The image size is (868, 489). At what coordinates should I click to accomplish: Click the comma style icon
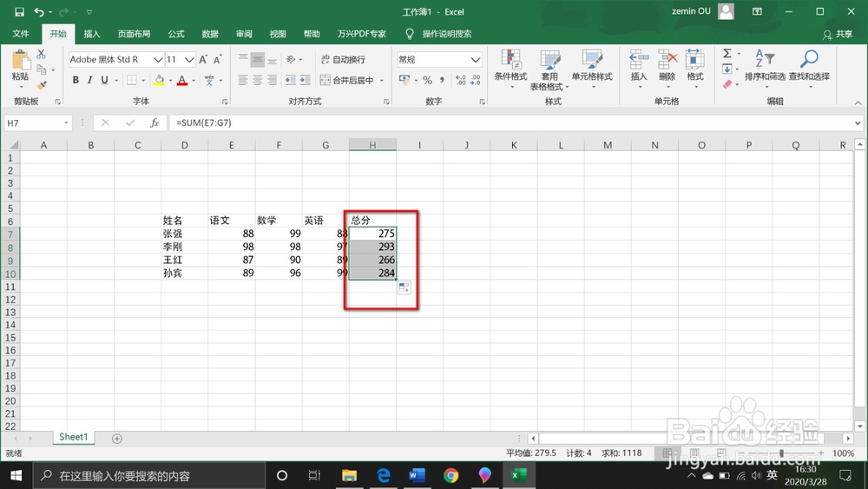tap(442, 80)
